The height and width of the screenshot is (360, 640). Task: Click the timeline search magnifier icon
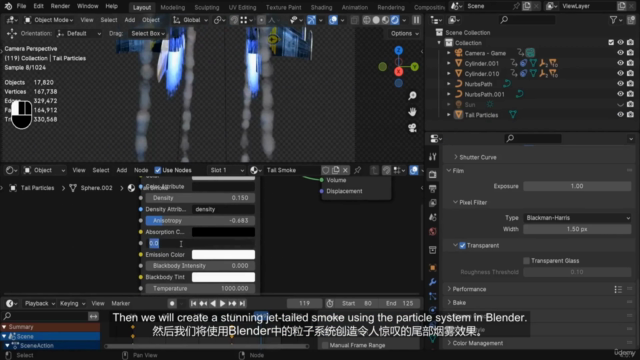click(x=7, y=316)
